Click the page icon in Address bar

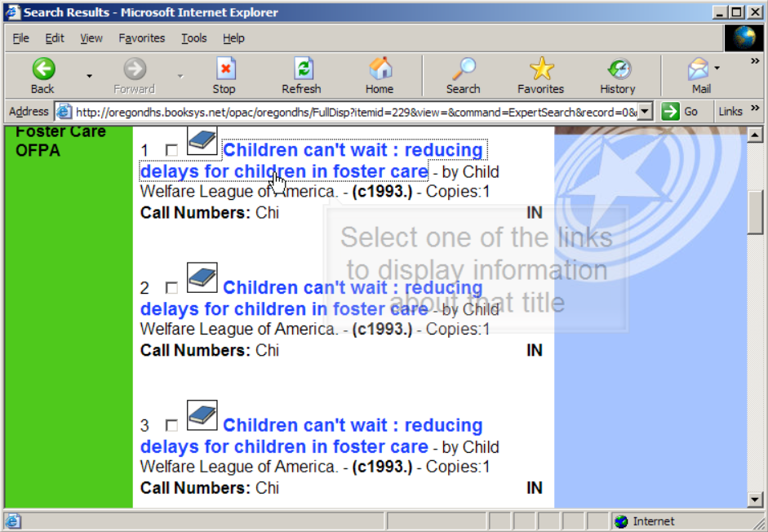point(64,112)
